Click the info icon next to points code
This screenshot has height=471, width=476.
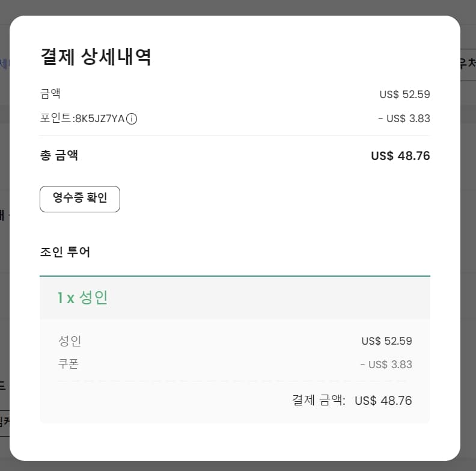[x=132, y=119]
